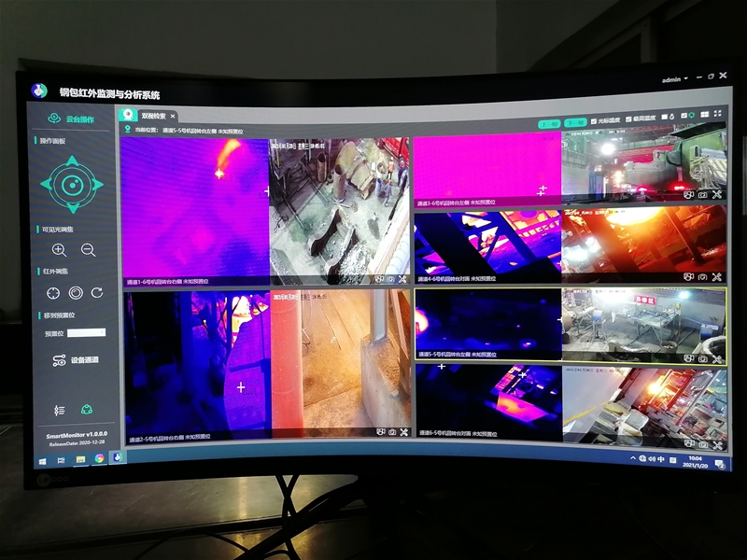
Task: Click the infrared refresh focus icon
Action: pos(97,293)
